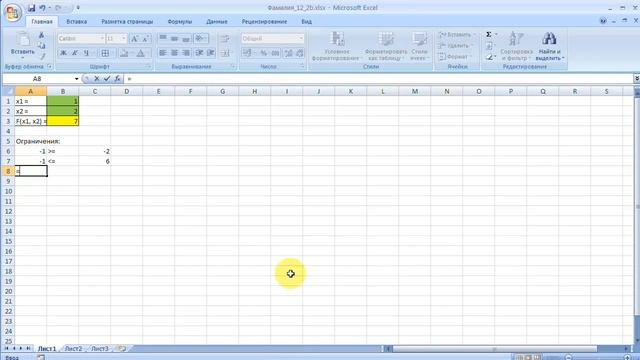Align text to the bottom of cell

[186, 38]
